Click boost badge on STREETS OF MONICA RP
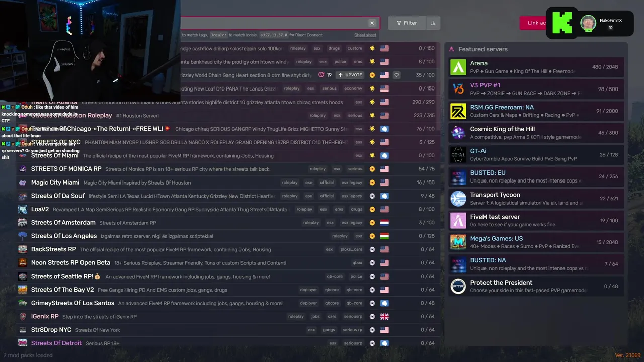The image size is (644, 362). [x=372, y=169]
